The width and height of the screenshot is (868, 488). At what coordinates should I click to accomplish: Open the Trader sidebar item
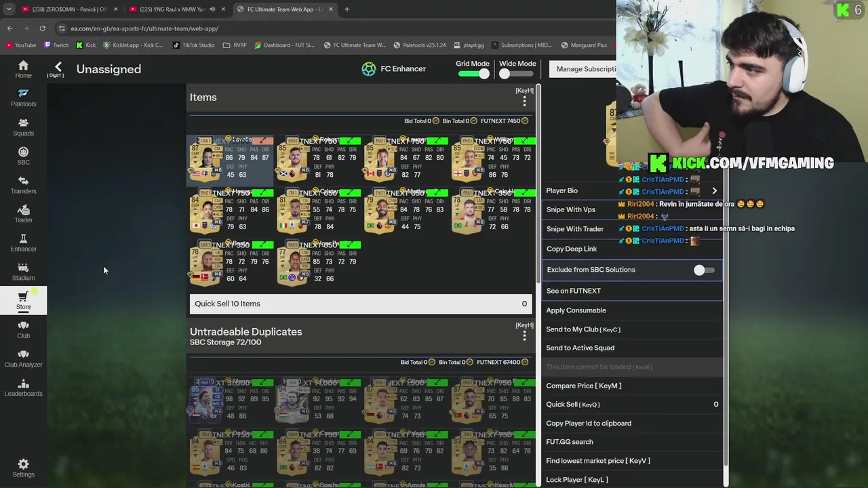[x=23, y=213]
